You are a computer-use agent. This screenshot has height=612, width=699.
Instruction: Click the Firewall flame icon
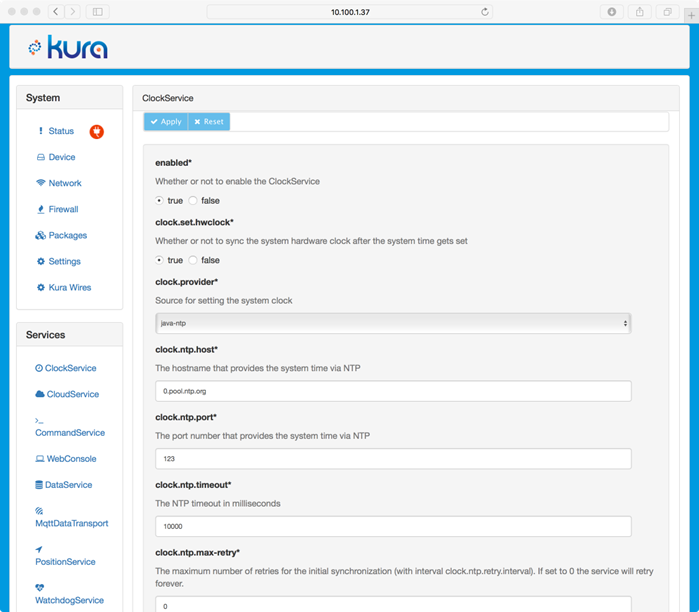pos(41,209)
